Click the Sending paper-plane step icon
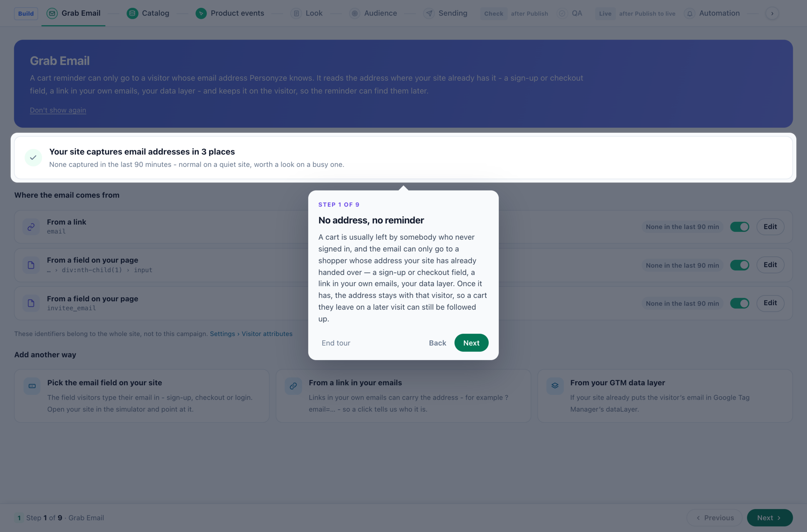 pyautogui.click(x=429, y=13)
